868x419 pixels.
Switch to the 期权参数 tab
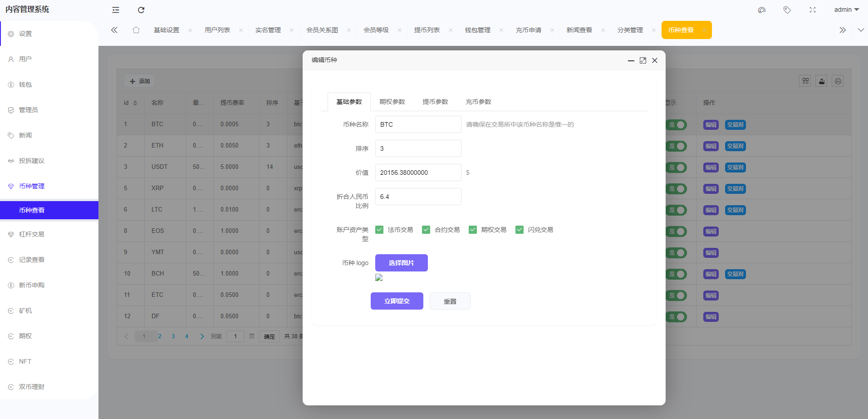[392, 102]
